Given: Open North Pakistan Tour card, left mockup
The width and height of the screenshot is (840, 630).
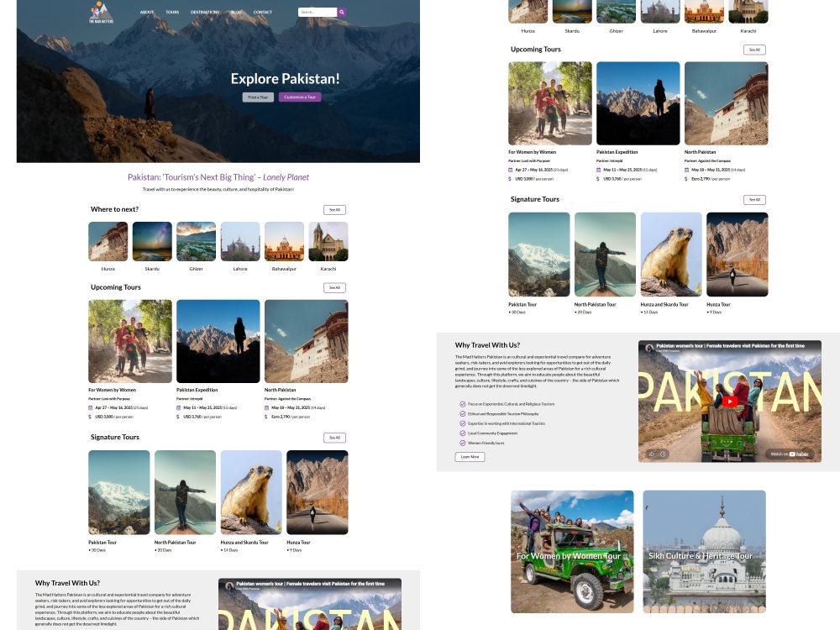Looking at the screenshot, I should [186, 492].
